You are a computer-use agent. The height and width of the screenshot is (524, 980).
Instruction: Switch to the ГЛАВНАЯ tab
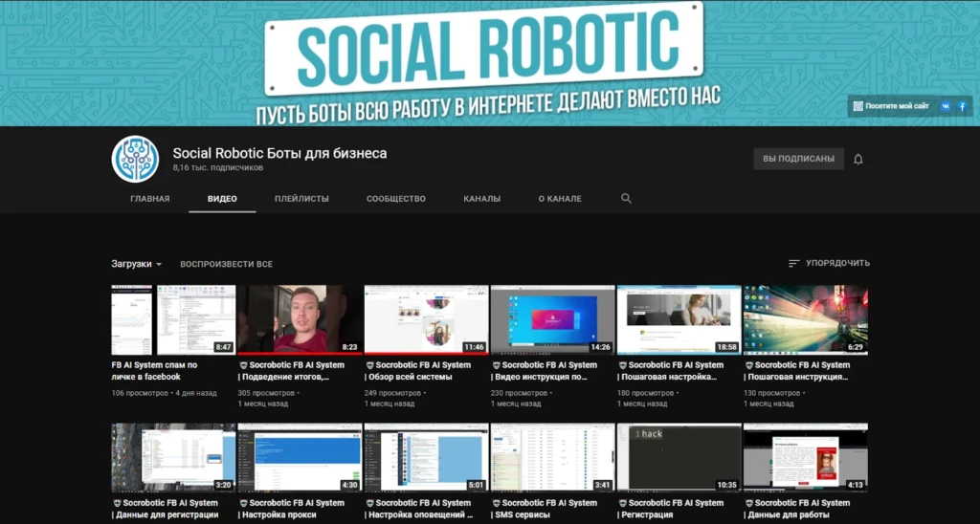tap(150, 199)
